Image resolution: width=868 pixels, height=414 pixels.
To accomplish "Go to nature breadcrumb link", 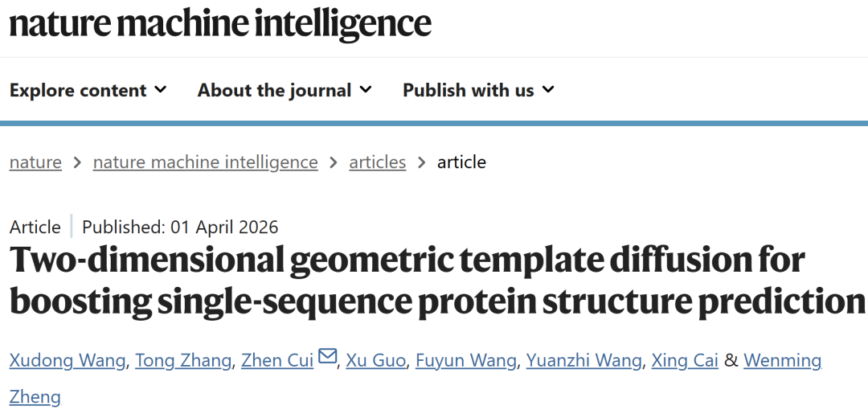I will click(35, 162).
